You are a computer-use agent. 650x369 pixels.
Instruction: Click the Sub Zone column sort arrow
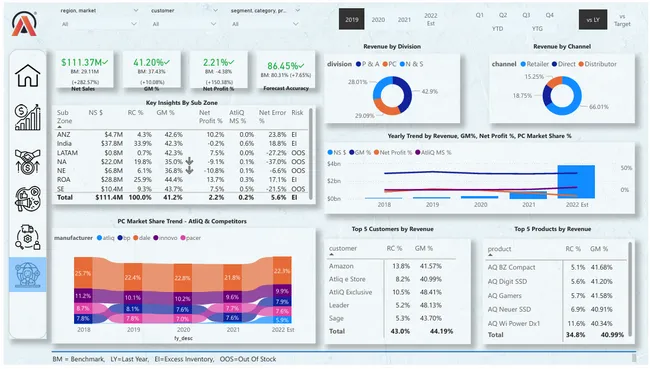tap(59, 127)
